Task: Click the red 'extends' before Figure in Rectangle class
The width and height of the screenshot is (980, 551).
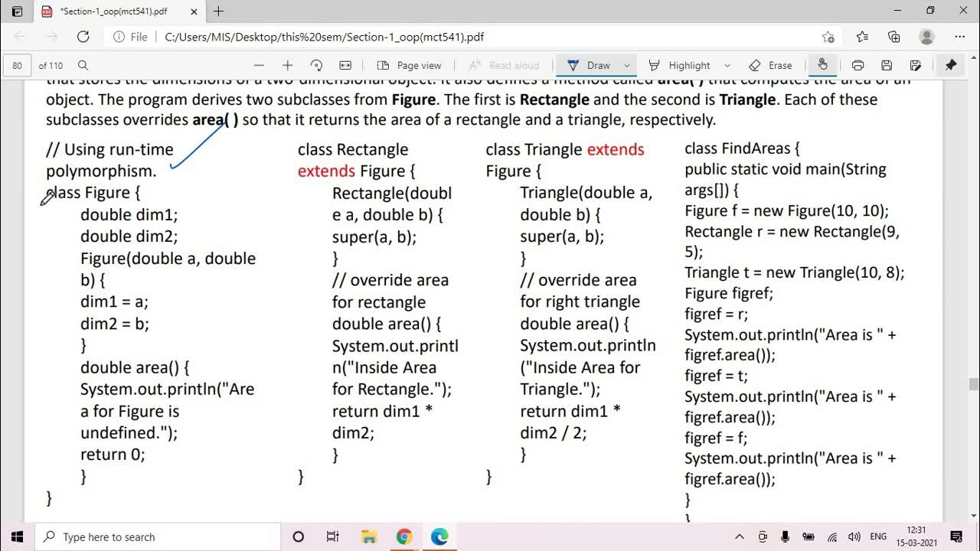Action: (x=326, y=171)
